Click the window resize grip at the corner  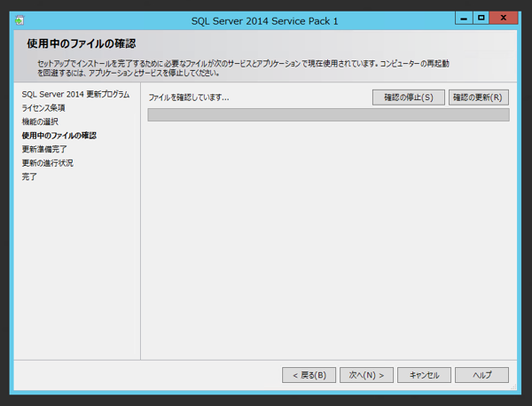(513, 386)
